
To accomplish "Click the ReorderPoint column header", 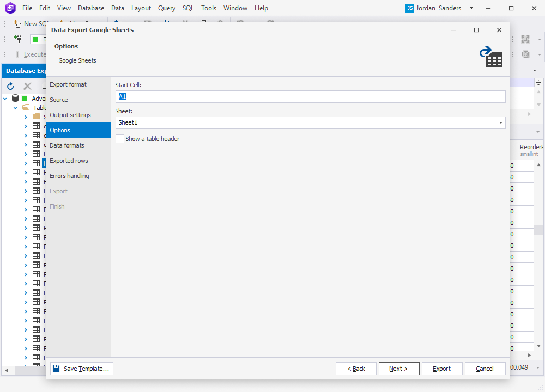I will coord(531,150).
